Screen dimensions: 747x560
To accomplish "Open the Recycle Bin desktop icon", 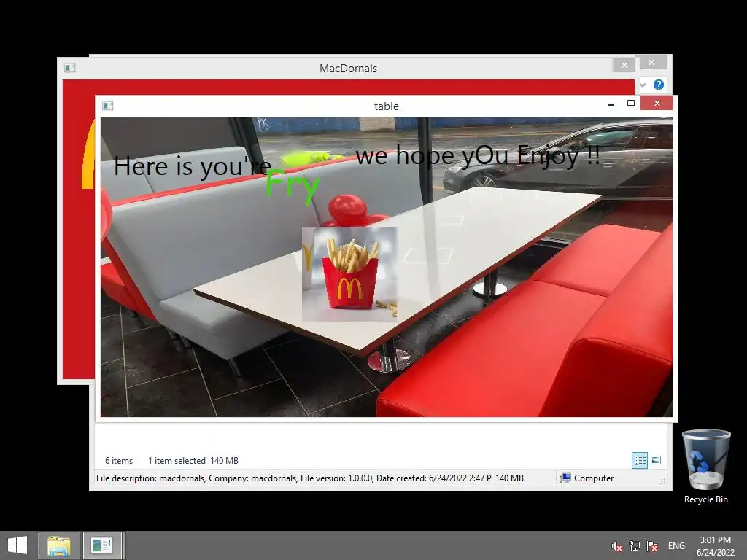I will tap(706, 467).
